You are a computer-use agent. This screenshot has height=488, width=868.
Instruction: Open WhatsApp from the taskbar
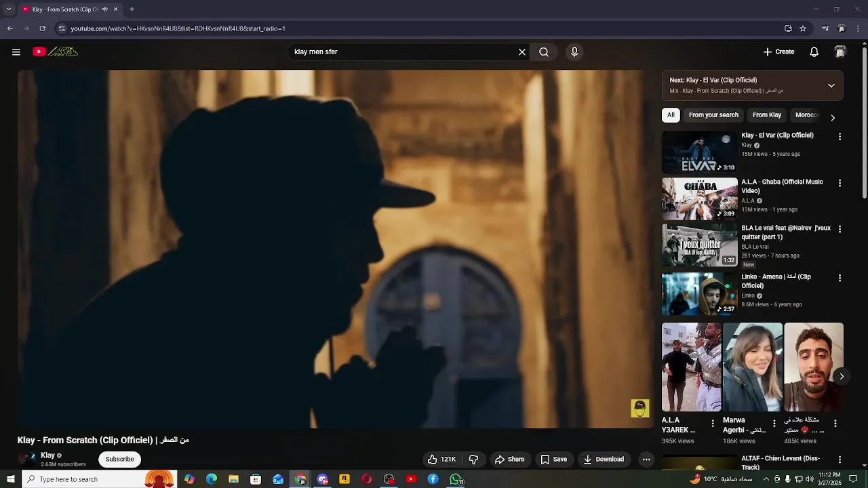tap(456, 479)
